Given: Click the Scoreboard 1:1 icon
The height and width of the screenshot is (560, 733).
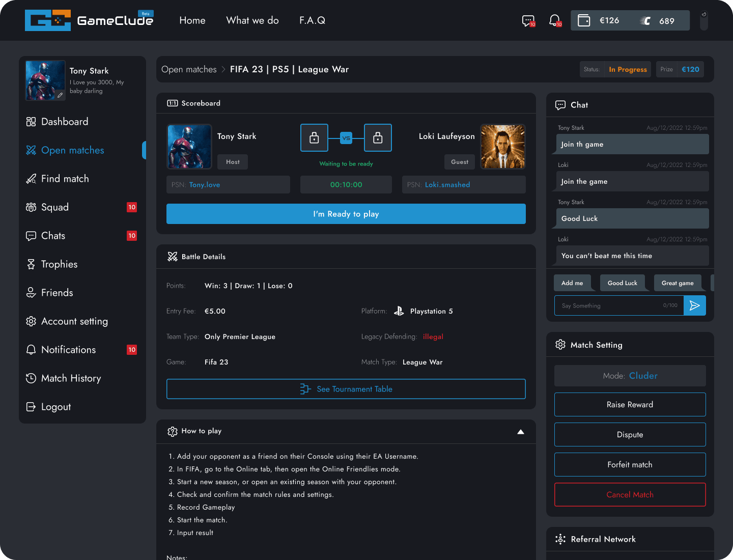Looking at the screenshot, I should click(173, 103).
